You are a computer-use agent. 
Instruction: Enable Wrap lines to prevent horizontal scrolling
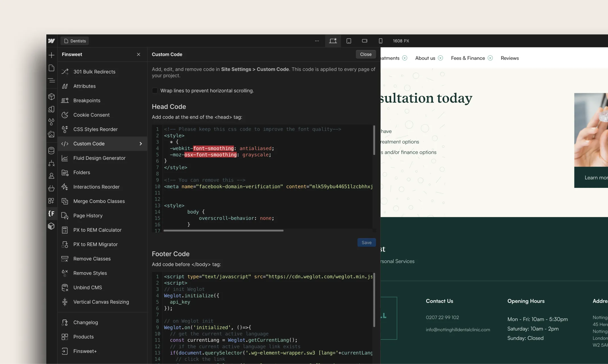coord(155,91)
